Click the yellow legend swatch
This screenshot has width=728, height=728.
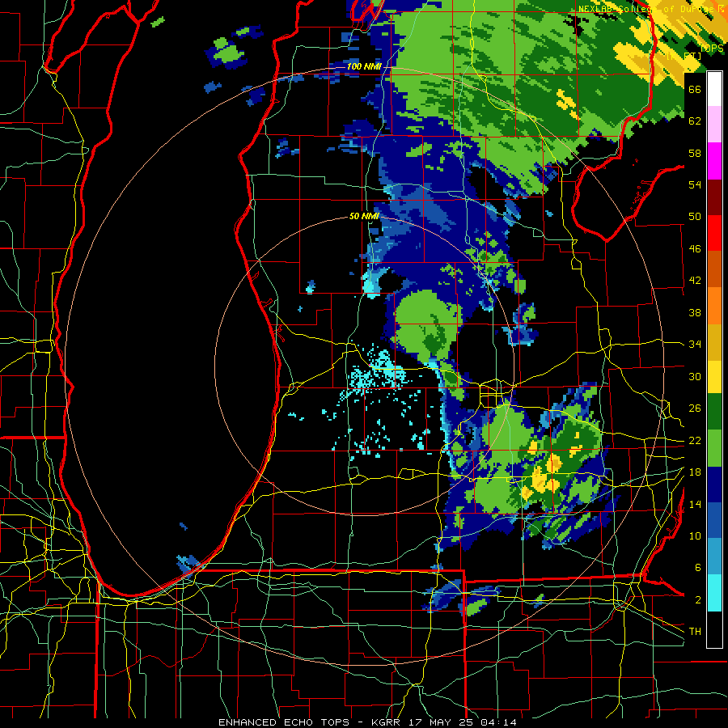tap(714, 378)
